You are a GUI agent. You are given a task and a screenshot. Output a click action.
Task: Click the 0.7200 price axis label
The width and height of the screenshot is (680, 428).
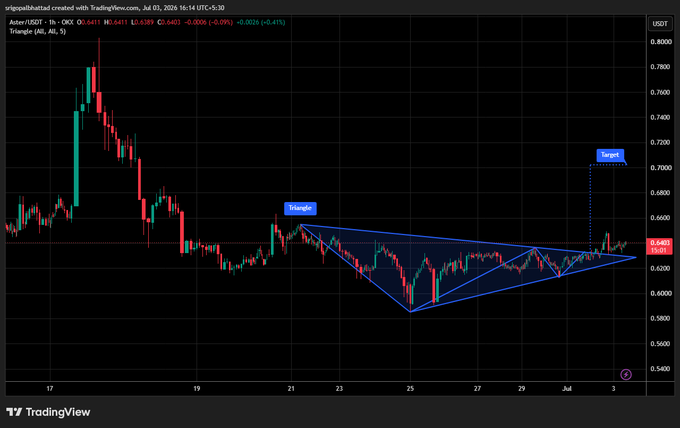pyautogui.click(x=660, y=142)
